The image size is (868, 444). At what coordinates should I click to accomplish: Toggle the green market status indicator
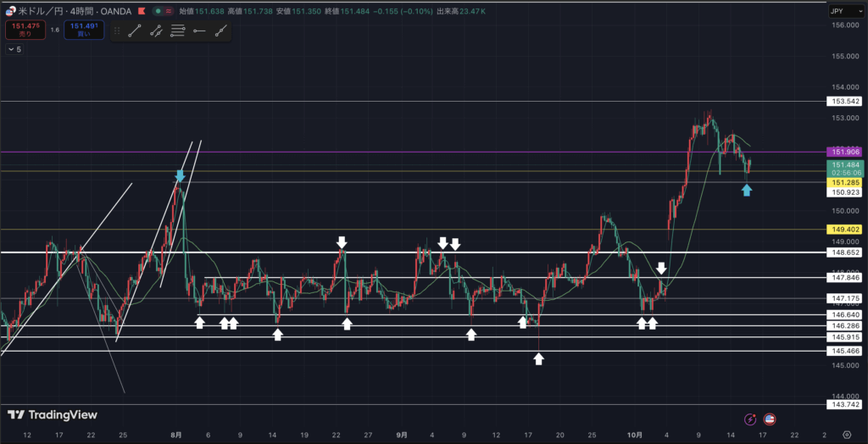pos(158,12)
